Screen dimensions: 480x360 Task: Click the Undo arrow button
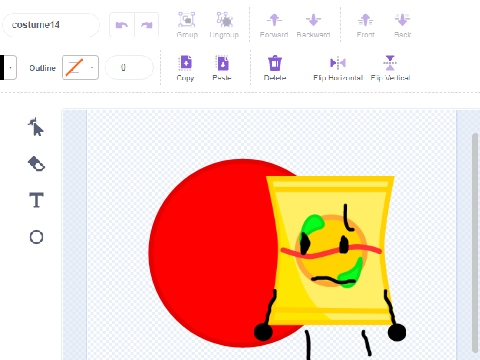(x=122, y=25)
